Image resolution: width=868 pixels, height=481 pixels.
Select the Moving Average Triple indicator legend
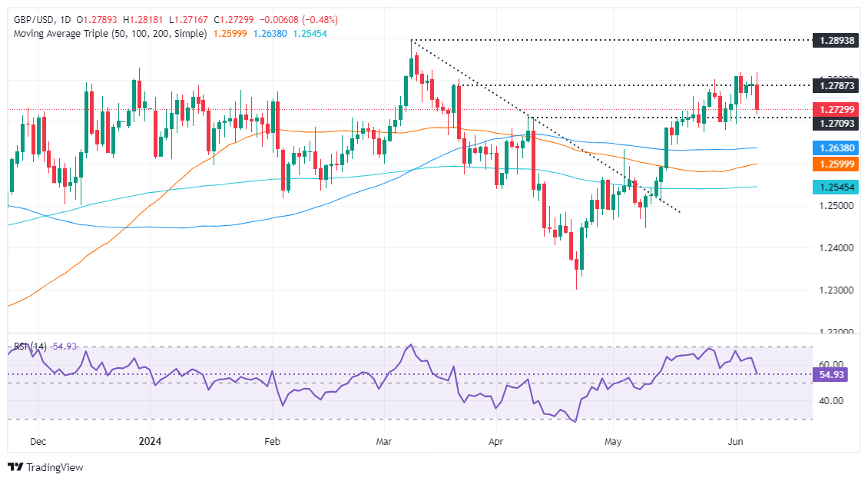tap(108, 34)
